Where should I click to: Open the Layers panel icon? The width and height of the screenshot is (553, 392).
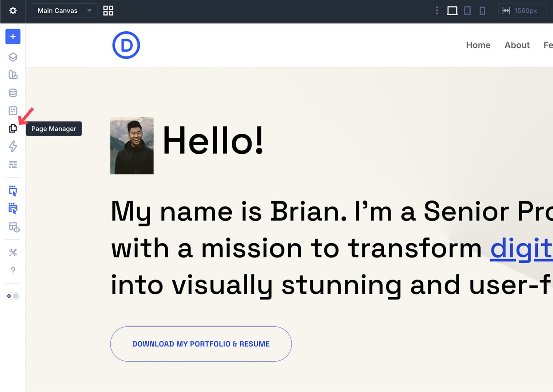click(13, 57)
